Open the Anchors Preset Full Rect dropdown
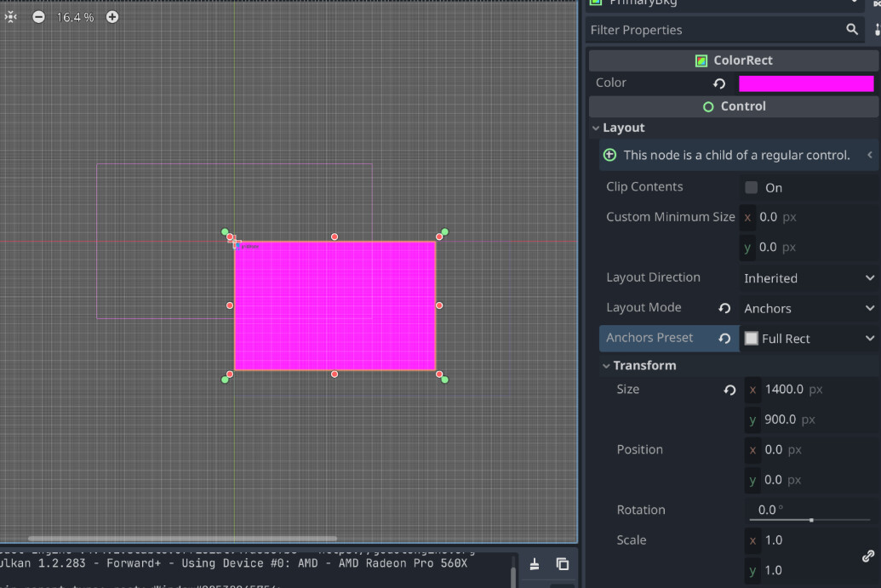This screenshot has height=588, width=881. pyautogui.click(x=809, y=339)
